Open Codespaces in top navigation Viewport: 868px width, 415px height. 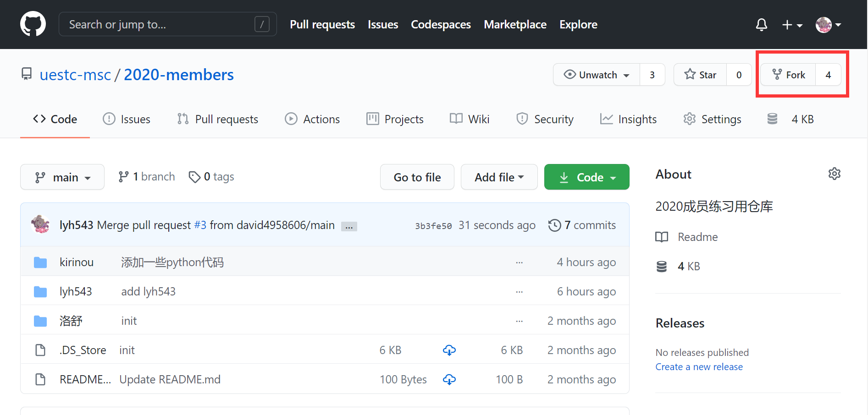441,24
